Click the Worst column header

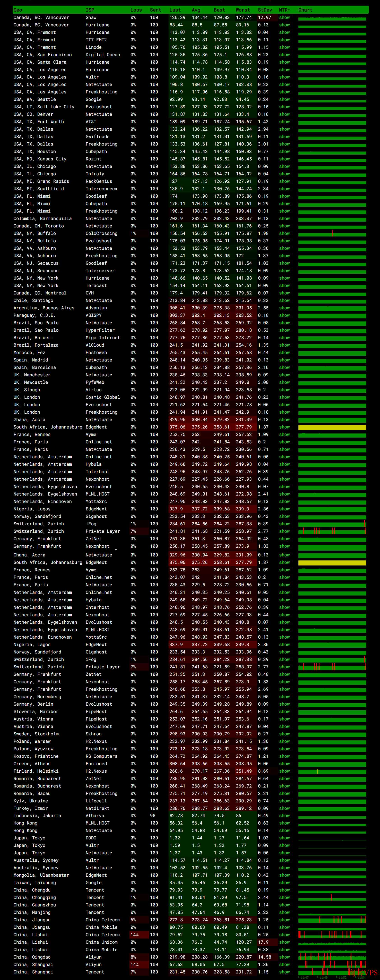[x=243, y=10]
